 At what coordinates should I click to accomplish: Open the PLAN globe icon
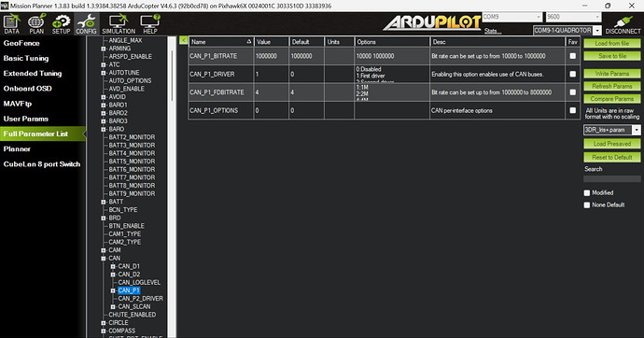pos(36,23)
